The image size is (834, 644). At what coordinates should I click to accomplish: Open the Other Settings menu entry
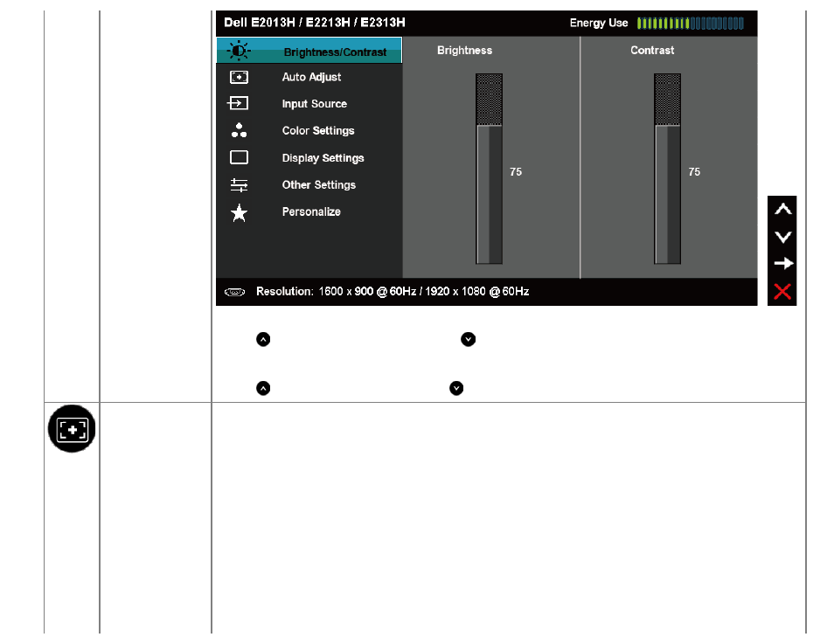(318, 185)
